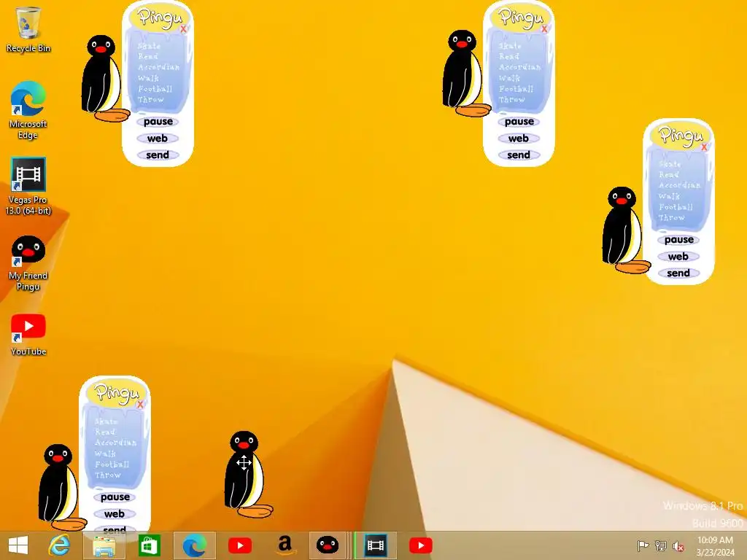Open Amazon from the taskbar

point(285,545)
